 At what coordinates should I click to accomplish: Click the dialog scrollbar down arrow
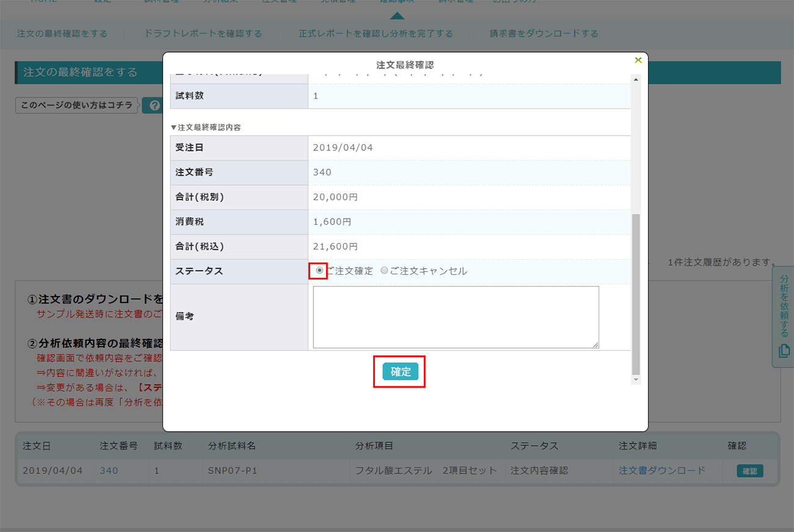pos(636,379)
